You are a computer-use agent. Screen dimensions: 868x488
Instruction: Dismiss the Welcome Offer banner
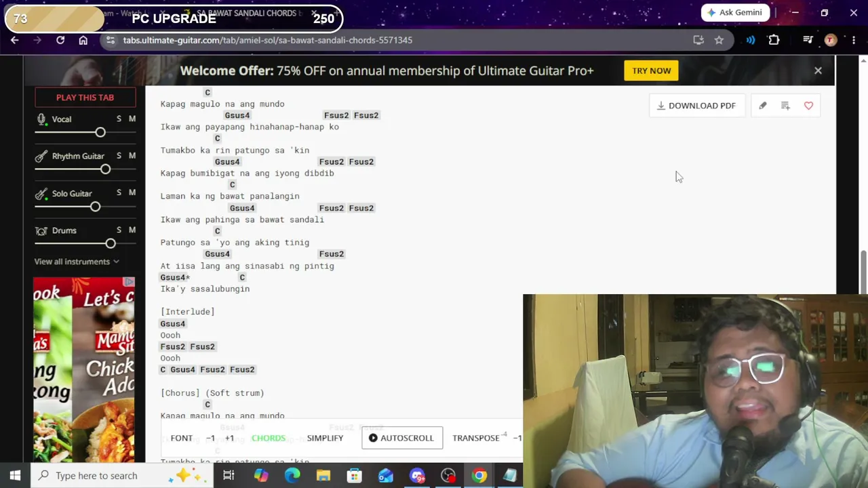click(818, 70)
